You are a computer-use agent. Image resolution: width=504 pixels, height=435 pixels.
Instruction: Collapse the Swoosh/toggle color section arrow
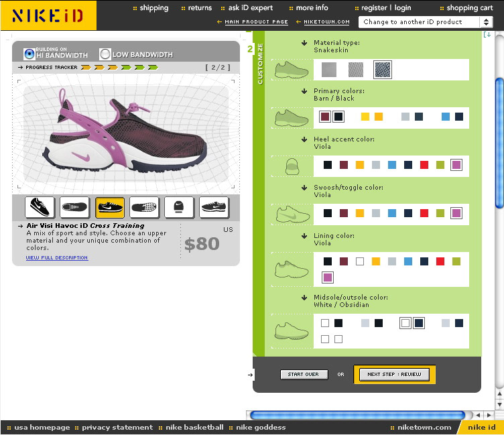[304, 188]
